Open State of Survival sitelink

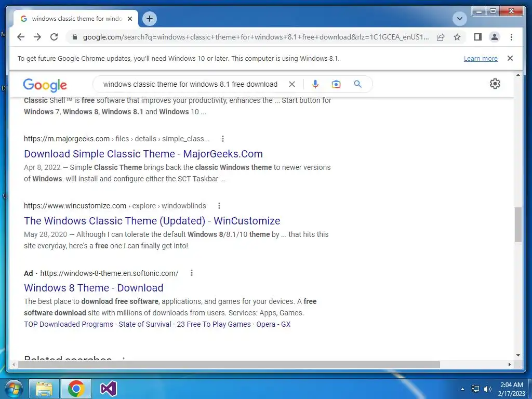click(145, 324)
